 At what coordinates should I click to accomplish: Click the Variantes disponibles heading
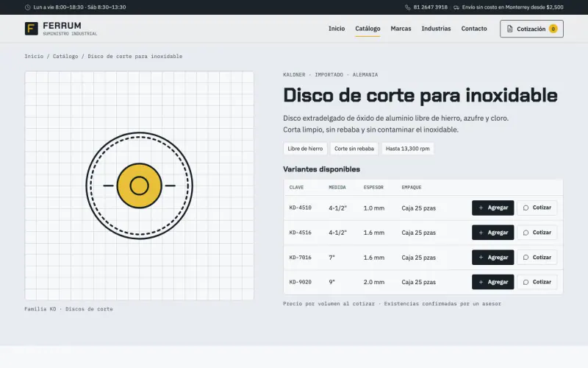pos(321,169)
